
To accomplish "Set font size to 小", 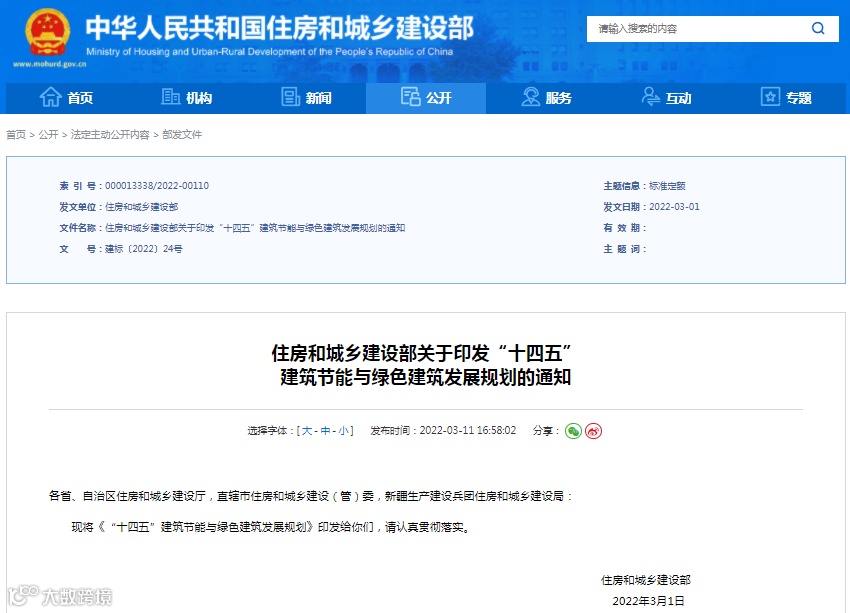I will tap(344, 431).
